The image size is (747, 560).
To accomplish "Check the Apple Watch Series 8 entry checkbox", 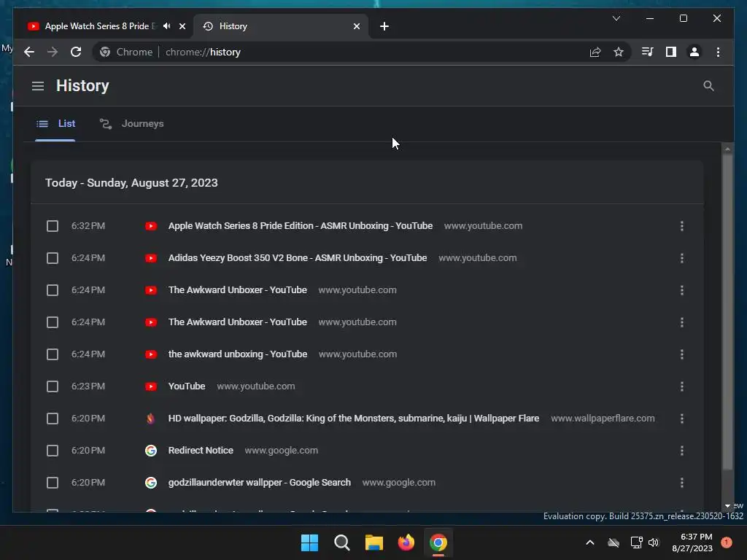I will (x=53, y=226).
